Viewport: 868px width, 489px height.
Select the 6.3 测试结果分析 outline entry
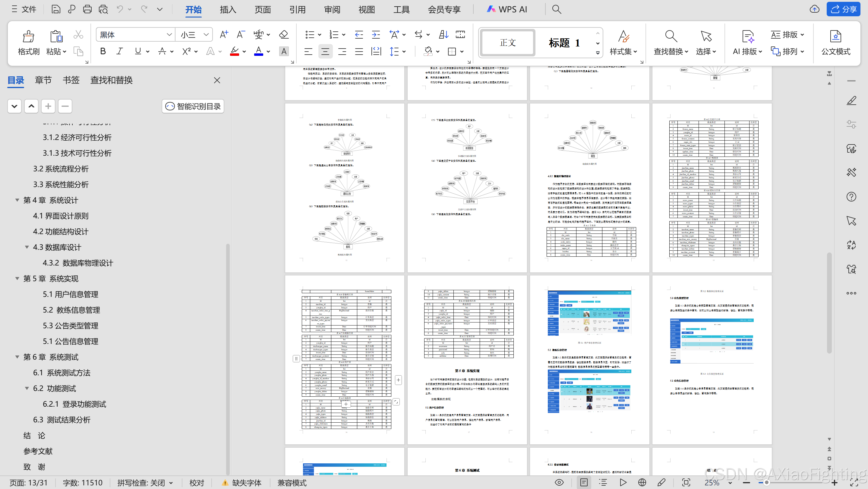click(62, 420)
